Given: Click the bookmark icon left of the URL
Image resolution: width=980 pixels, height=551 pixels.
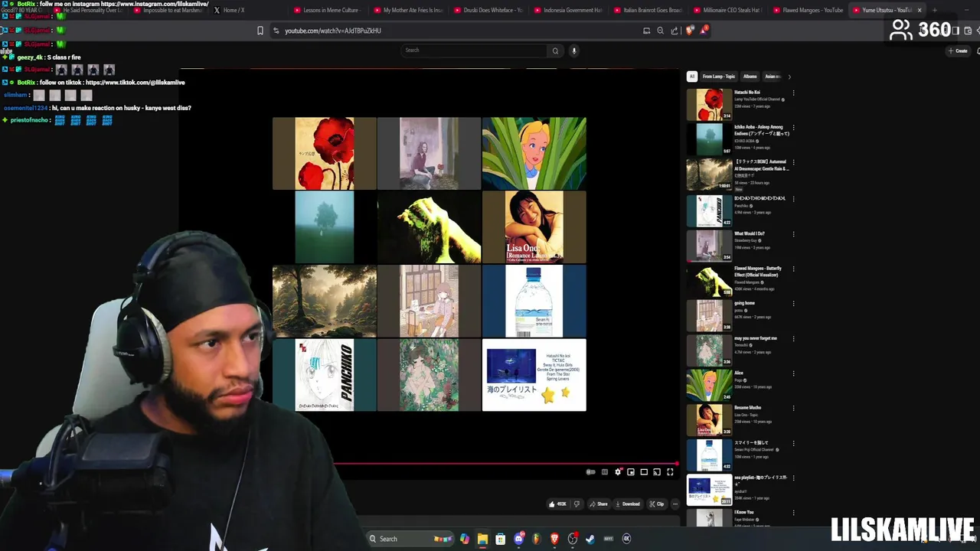Looking at the screenshot, I should click(260, 31).
